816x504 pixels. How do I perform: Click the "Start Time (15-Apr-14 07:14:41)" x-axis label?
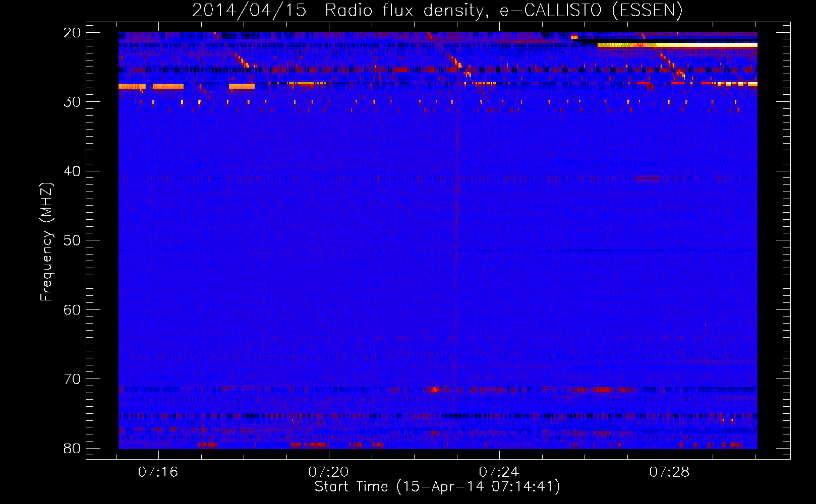click(437, 487)
